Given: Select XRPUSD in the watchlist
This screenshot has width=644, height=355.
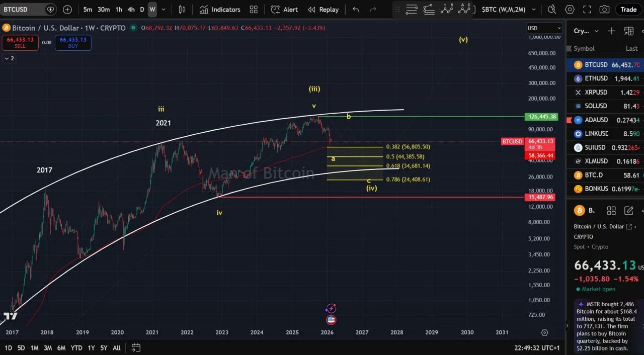Looking at the screenshot, I should (x=605, y=93).
